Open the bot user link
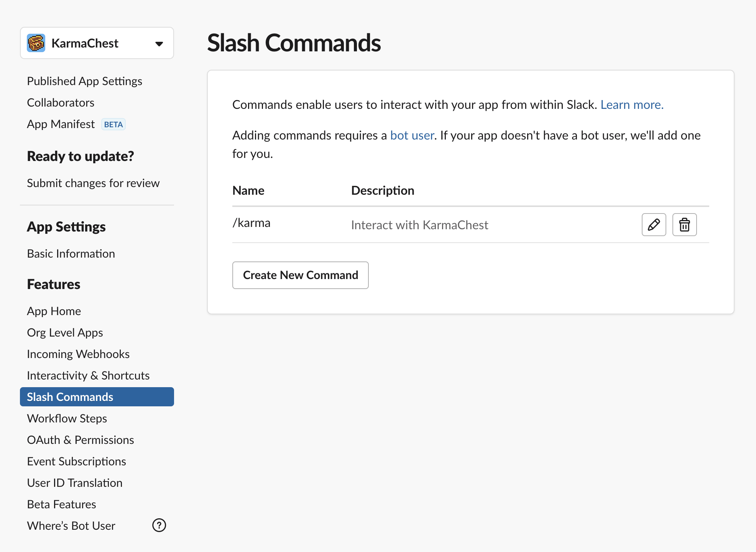 tap(412, 135)
